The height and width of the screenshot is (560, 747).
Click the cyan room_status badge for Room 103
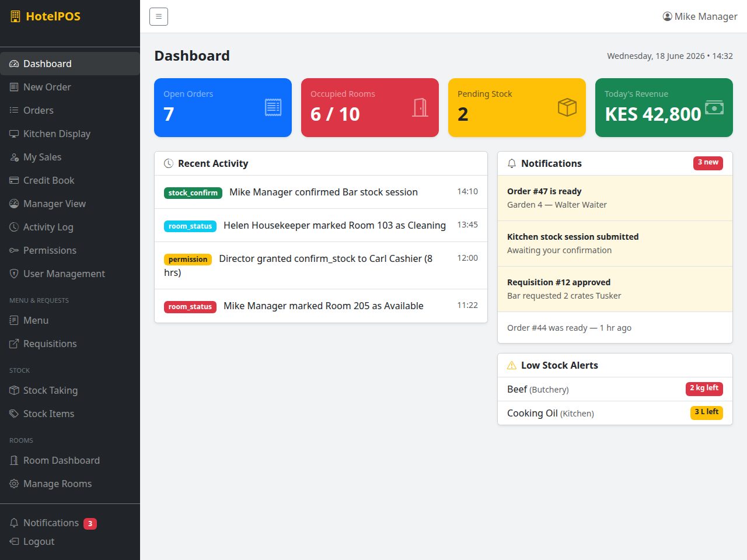(x=190, y=226)
